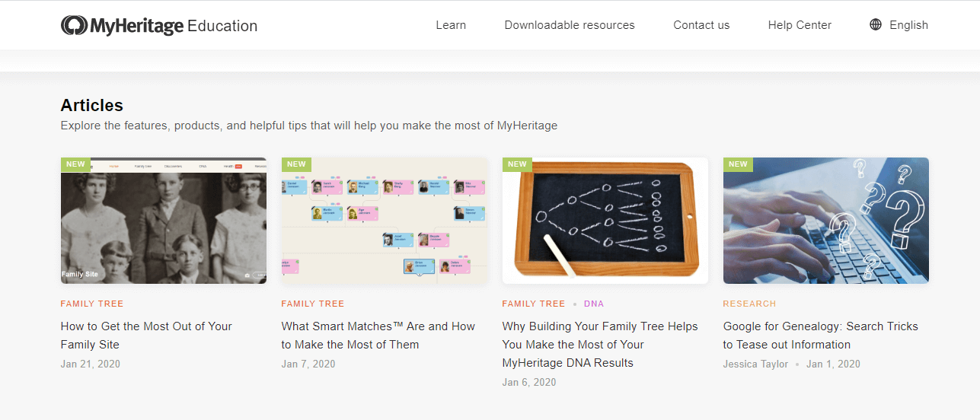Click FAMILY TREE tag above DNA Results article

coord(534,304)
